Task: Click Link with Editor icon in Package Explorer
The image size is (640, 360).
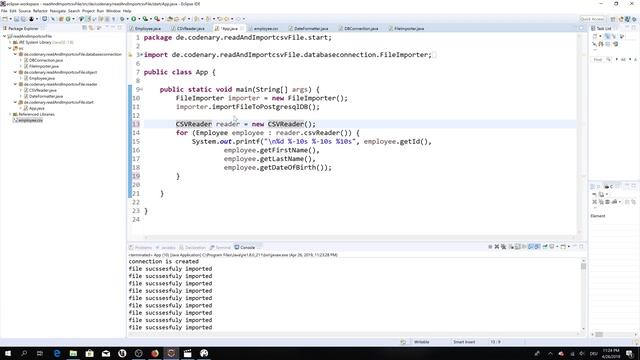Action: click(92, 28)
